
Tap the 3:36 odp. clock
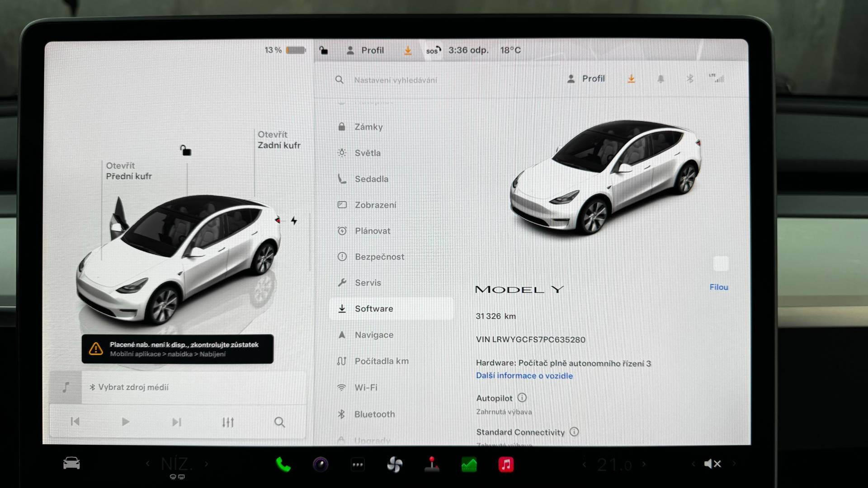point(468,50)
